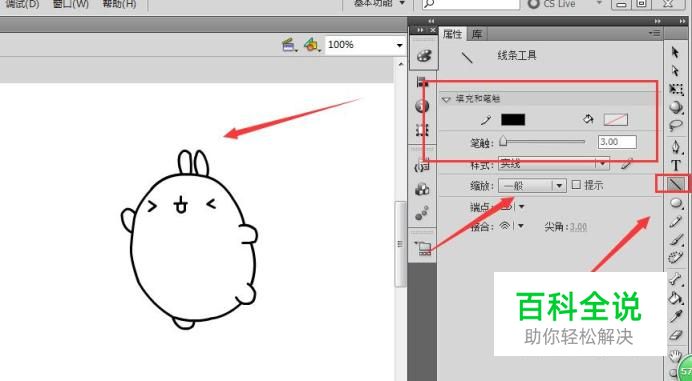Select the Oval shape tool
The image size is (692, 381).
676,203
